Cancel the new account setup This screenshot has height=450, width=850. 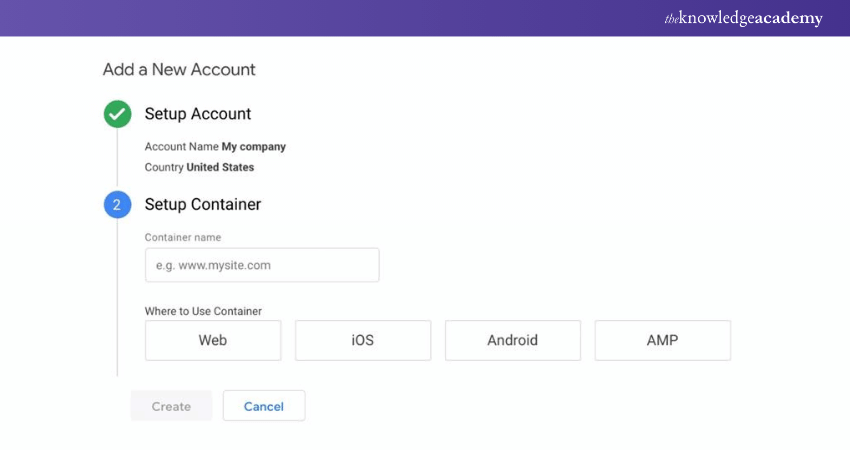[264, 406]
